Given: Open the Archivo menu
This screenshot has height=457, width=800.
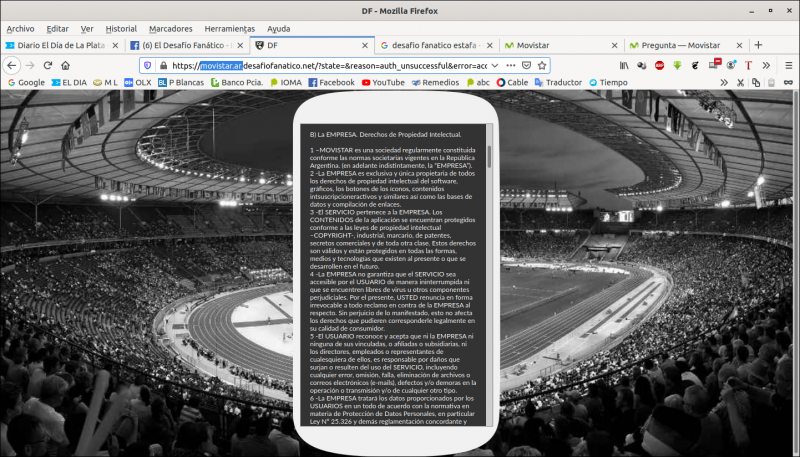Looking at the screenshot, I should (x=20, y=29).
